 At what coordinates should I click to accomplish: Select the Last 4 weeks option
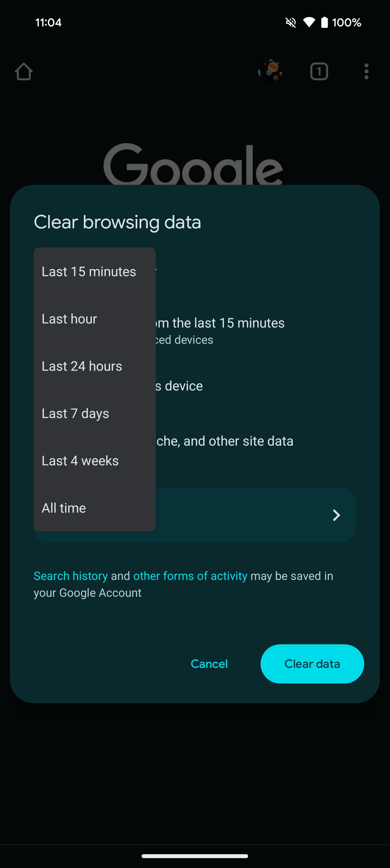click(x=80, y=461)
